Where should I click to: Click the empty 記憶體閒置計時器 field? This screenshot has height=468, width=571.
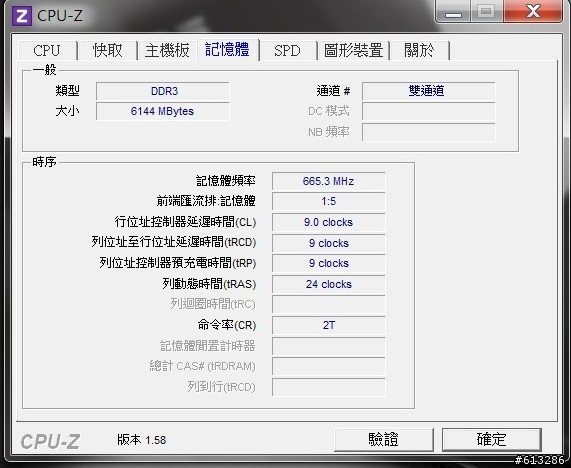coord(328,346)
